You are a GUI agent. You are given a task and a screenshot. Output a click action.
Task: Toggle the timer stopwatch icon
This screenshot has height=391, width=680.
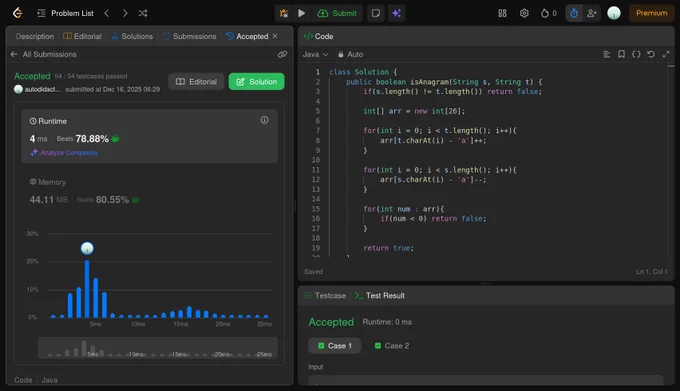click(574, 13)
